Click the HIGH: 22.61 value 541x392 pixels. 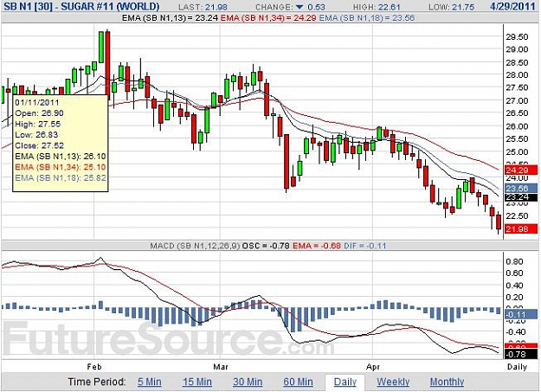376,7
